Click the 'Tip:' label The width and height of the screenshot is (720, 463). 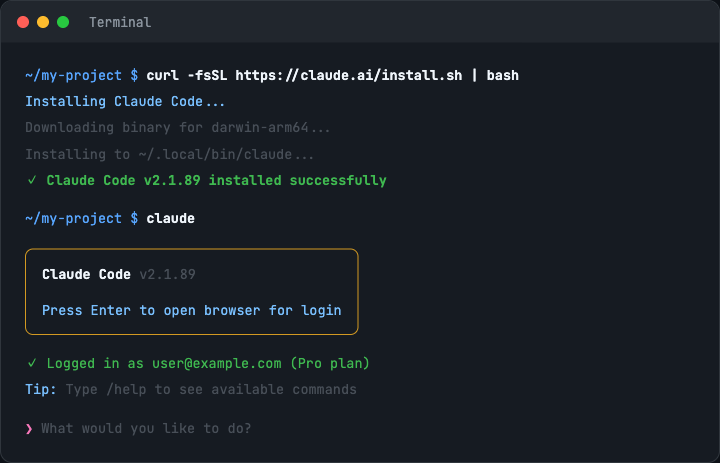(x=40, y=390)
